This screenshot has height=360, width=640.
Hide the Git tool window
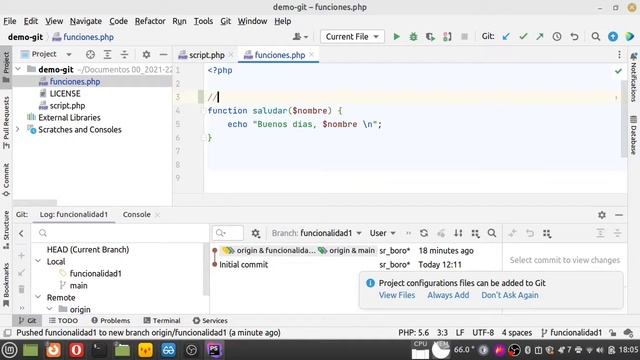pyautogui.click(x=619, y=215)
